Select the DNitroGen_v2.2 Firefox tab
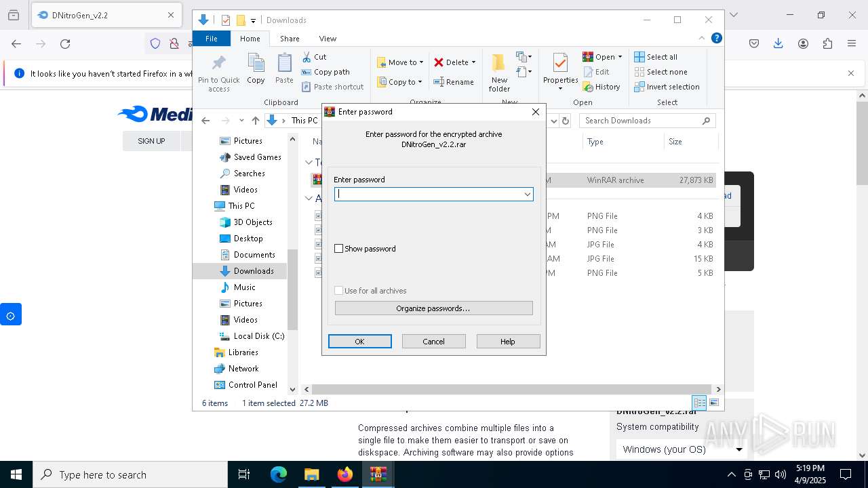The width and height of the screenshot is (868, 488). pos(105,15)
